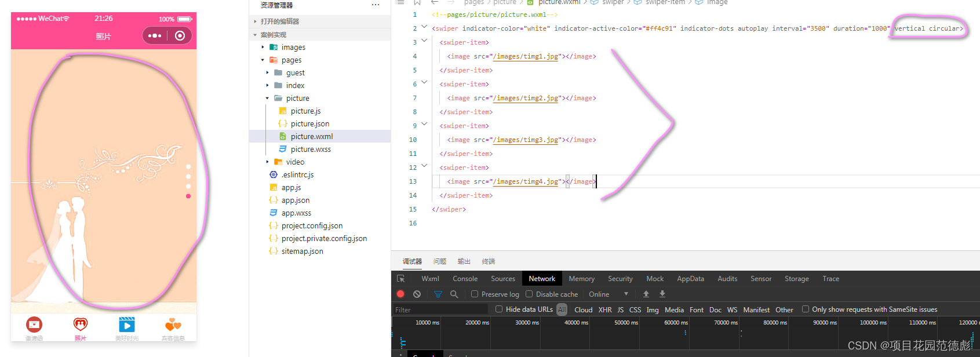
Task: Open sitemap.json
Action: (x=302, y=251)
